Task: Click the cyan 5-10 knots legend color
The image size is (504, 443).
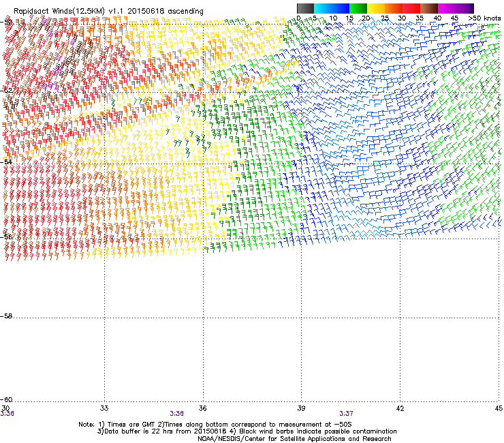Action: tap(323, 8)
